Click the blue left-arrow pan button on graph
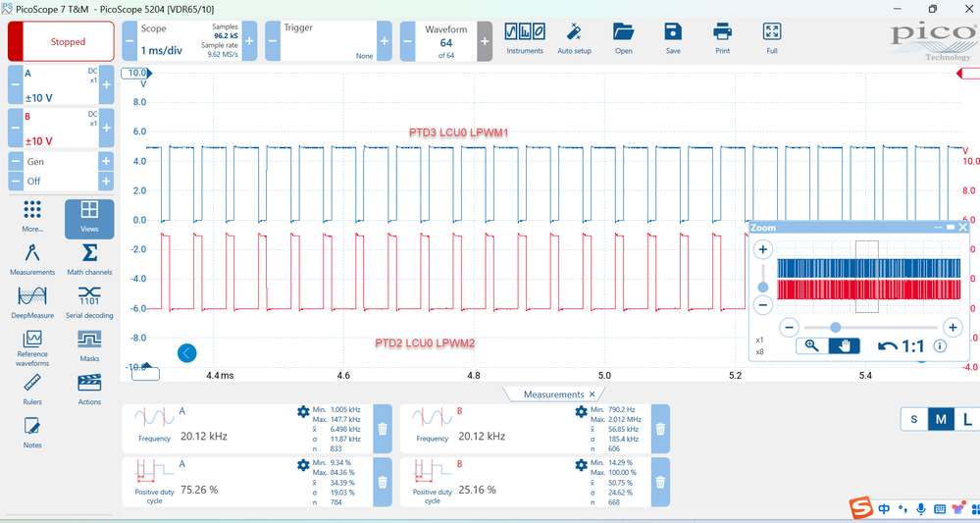980x523 pixels. (186, 353)
